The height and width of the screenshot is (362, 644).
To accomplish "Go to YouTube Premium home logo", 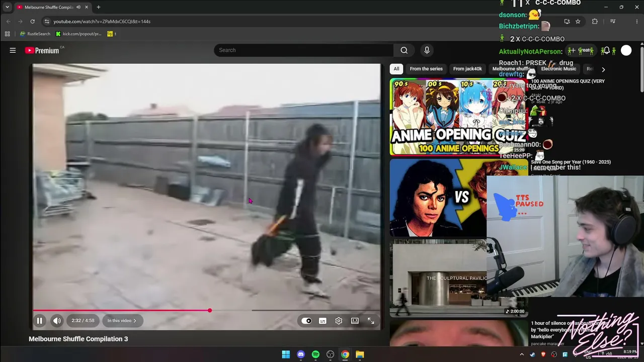I will [42, 50].
